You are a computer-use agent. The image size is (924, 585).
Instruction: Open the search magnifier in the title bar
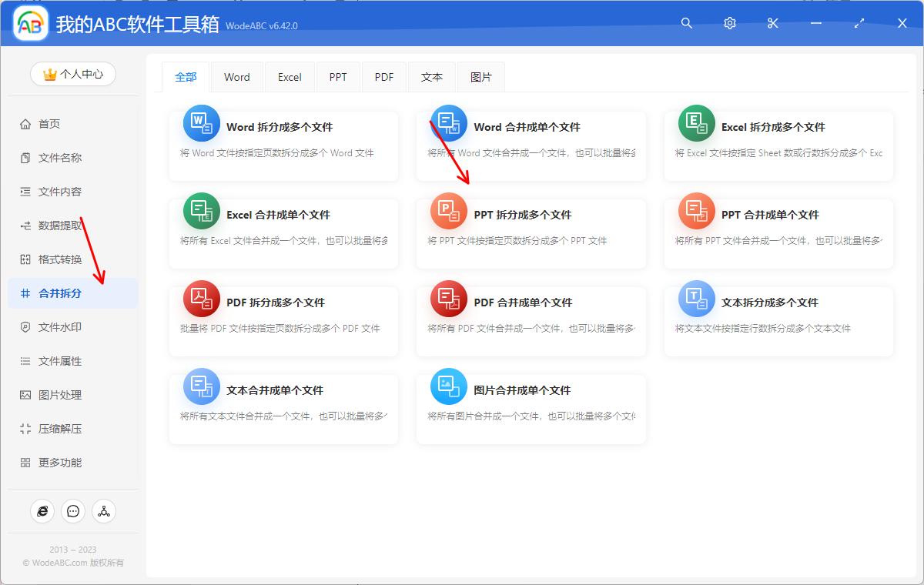click(686, 23)
